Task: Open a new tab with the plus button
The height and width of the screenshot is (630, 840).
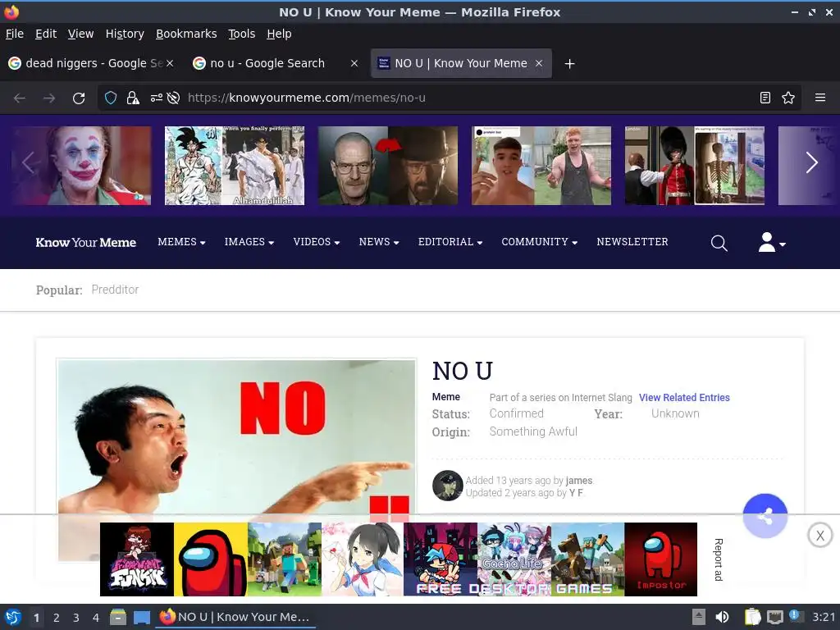Action: pos(569,64)
